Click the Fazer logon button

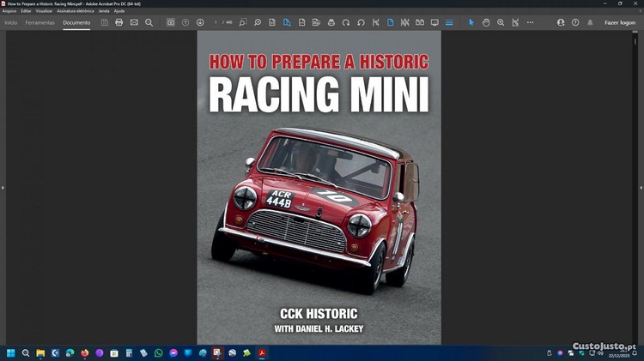[620, 22]
